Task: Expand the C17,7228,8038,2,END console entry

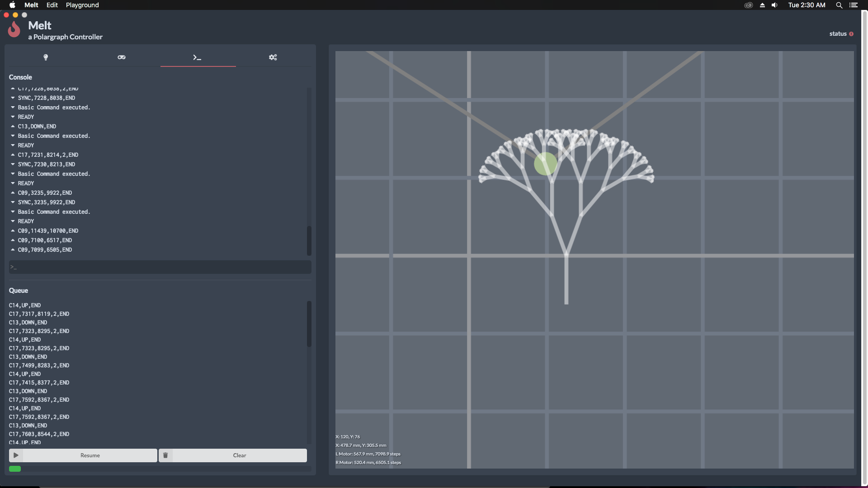Action: (x=13, y=88)
